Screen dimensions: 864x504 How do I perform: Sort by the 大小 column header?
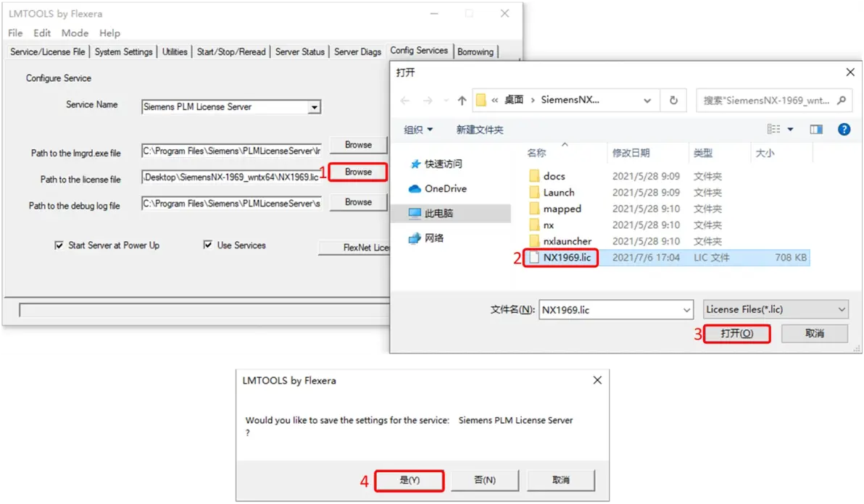pyautogui.click(x=764, y=153)
